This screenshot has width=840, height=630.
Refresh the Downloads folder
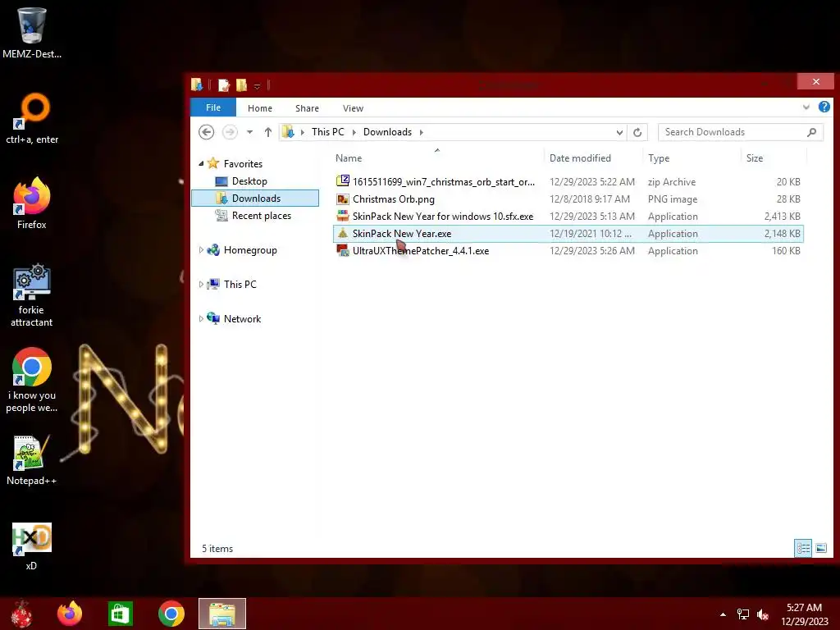pos(637,132)
